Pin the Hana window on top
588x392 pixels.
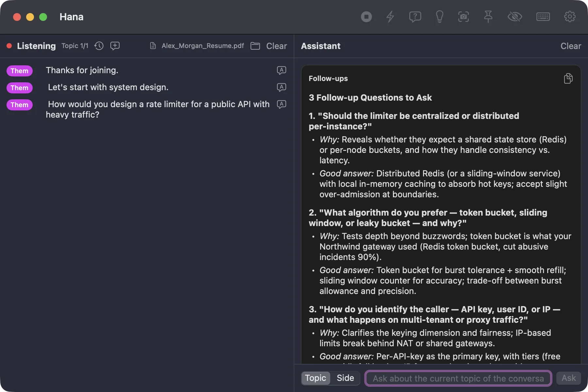[488, 17]
